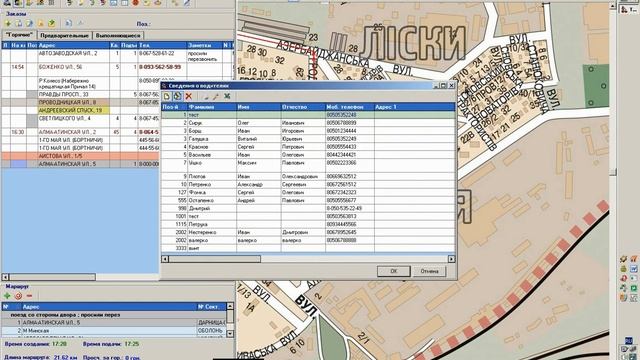
Task: Select driver row Нестеренко Иван Дмитрович
Action: pos(308,232)
